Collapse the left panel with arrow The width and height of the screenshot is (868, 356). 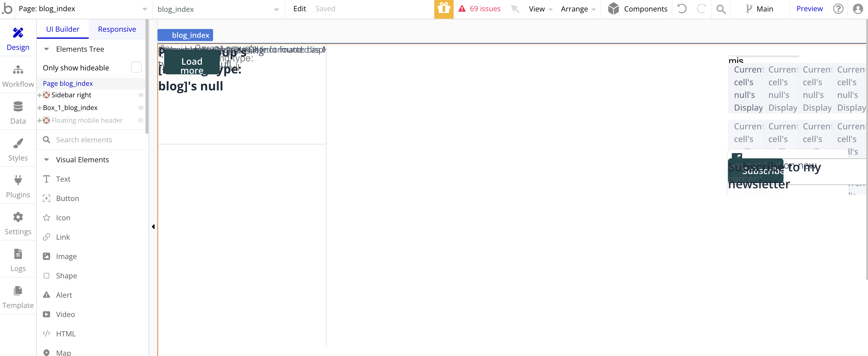tap(153, 226)
